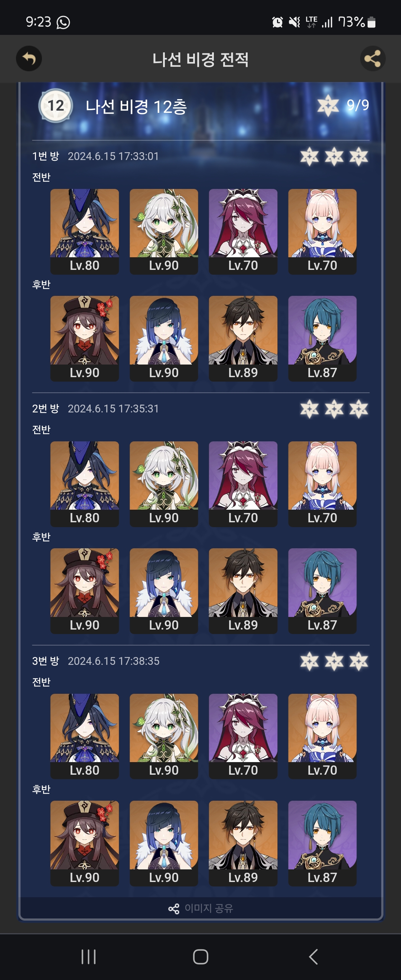Select Lv.90 blue-haired character in chamber 3

164,843
